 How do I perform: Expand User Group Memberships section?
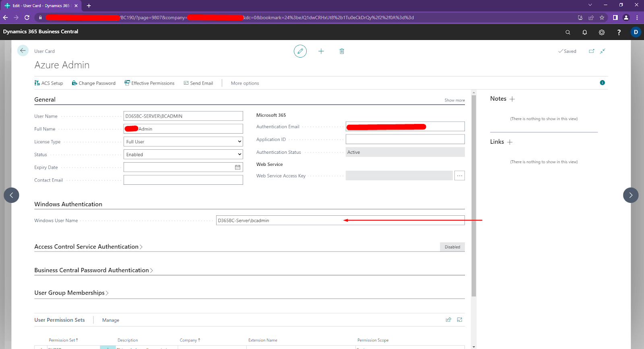tap(72, 293)
